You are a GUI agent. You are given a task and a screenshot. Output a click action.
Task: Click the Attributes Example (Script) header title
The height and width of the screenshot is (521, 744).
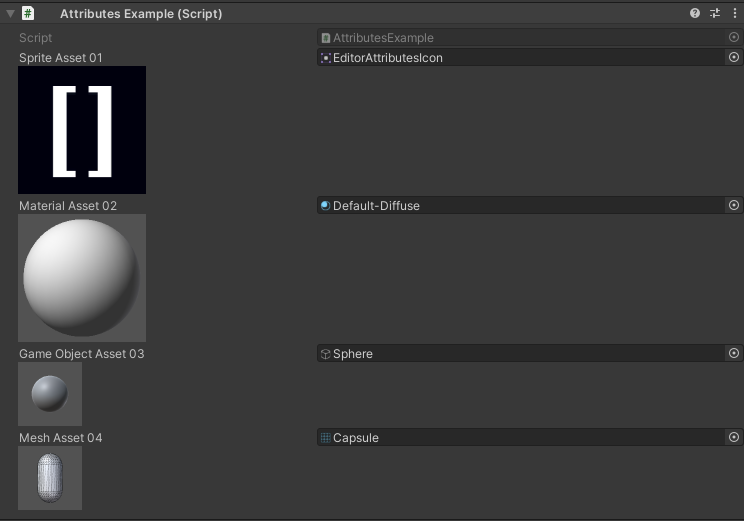click(141, 14)
